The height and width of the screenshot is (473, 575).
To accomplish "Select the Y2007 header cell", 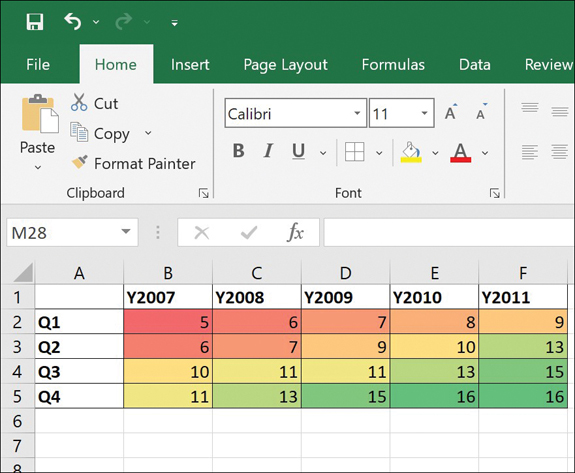I will coord(168,297).
